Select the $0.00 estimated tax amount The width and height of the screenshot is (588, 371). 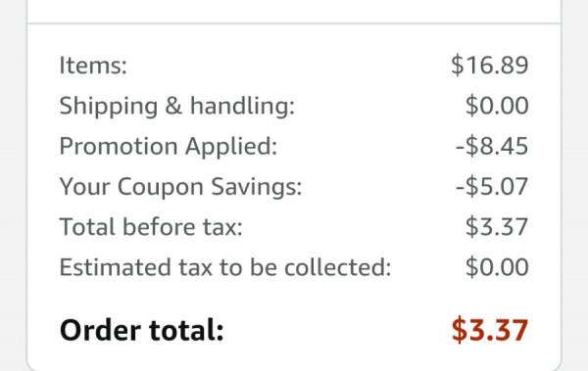point(497,267)
